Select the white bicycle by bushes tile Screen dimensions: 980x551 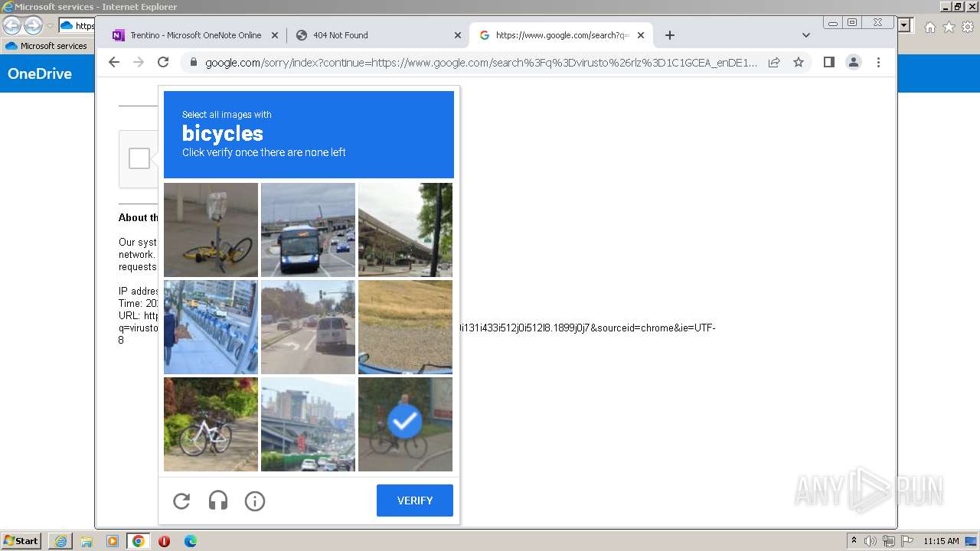coord(211,425)
